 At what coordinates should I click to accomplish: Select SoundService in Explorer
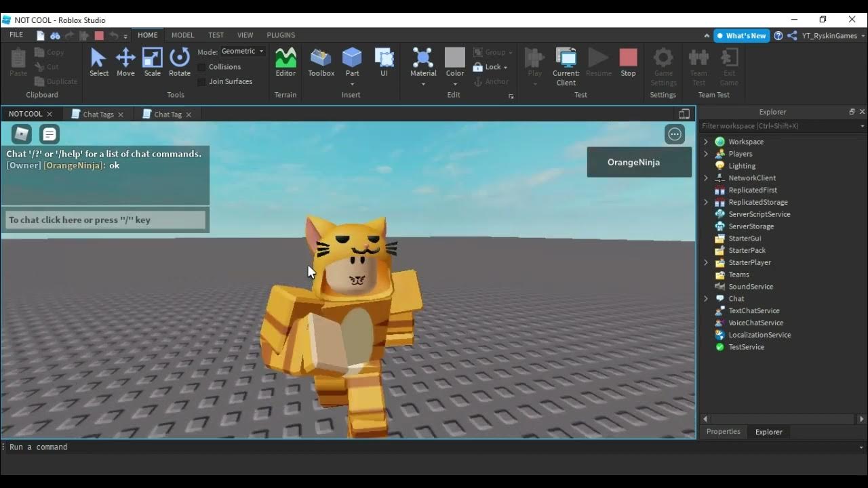[750, 287]
